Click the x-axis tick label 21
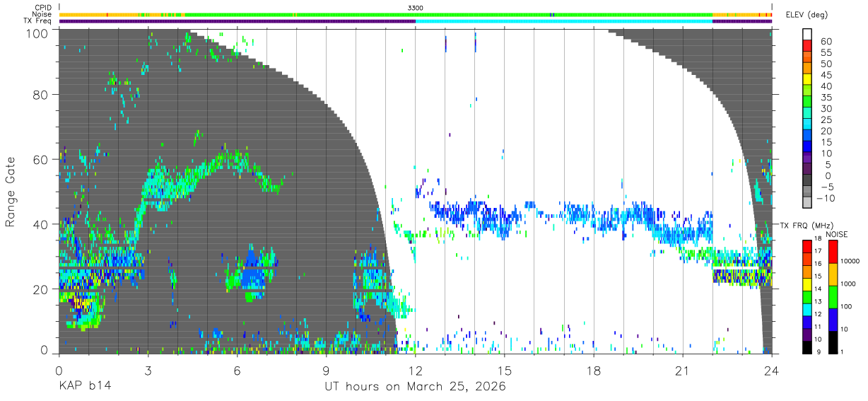Image resolution: width=868 pixels, height=401 pixels. pos(682,371)
